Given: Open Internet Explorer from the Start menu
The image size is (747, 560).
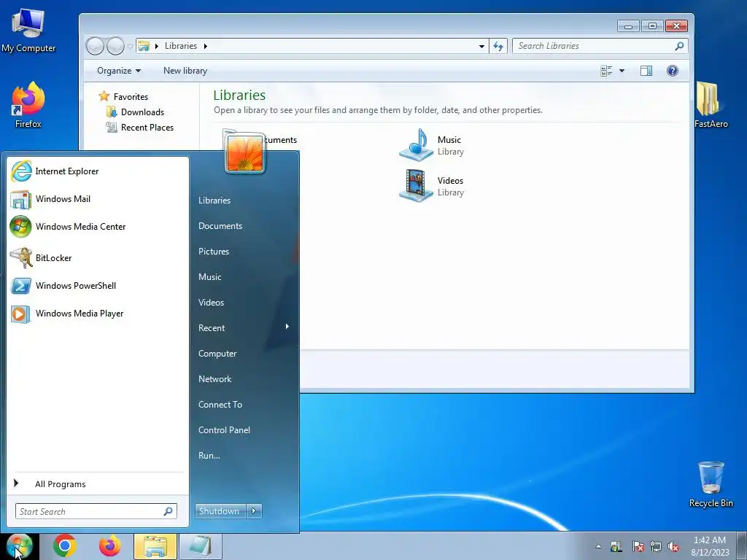Looking at the screenshot, I should (98, 171).
